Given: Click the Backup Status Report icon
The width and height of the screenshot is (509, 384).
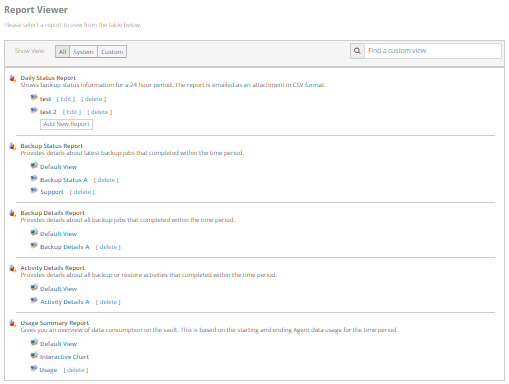Looking at the screenshot, I should [13, 146].
